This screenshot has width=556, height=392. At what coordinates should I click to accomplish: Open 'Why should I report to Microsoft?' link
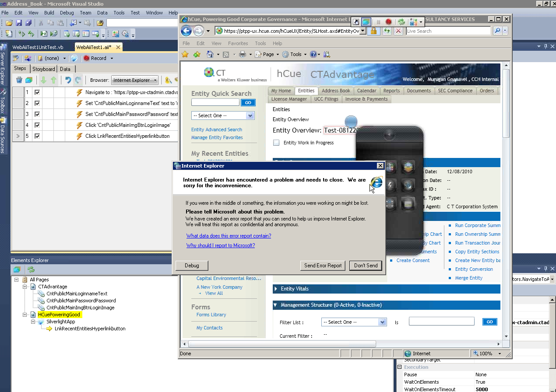(x=220, y=245)
